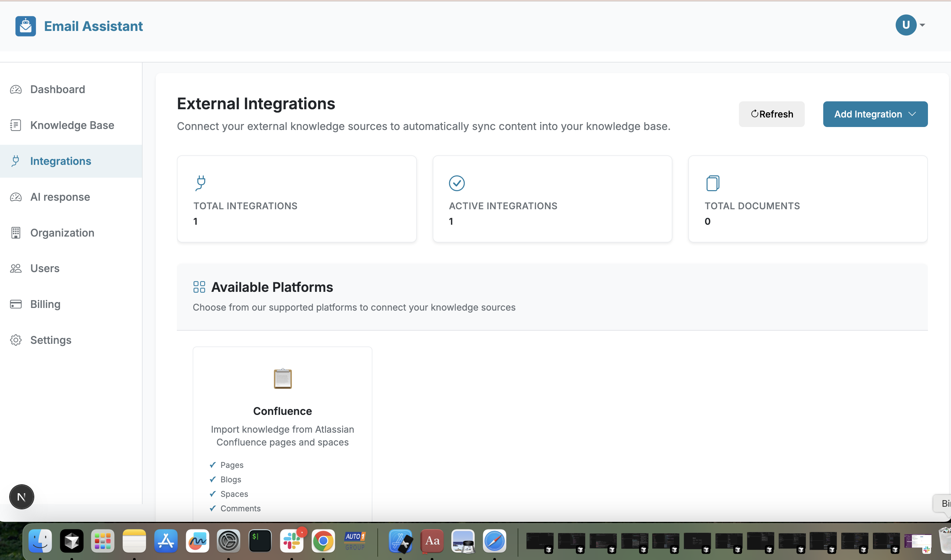The width and height of the screenshot is (951, 560).
Task: Open Xcode Simulator icon in dock
Action: 400,541
